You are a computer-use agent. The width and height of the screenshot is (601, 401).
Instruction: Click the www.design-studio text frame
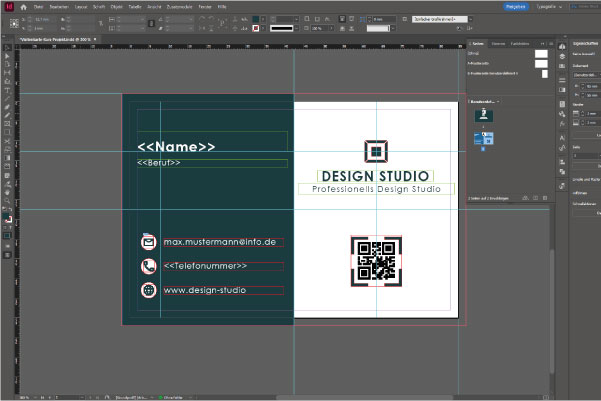pos(223,290)
